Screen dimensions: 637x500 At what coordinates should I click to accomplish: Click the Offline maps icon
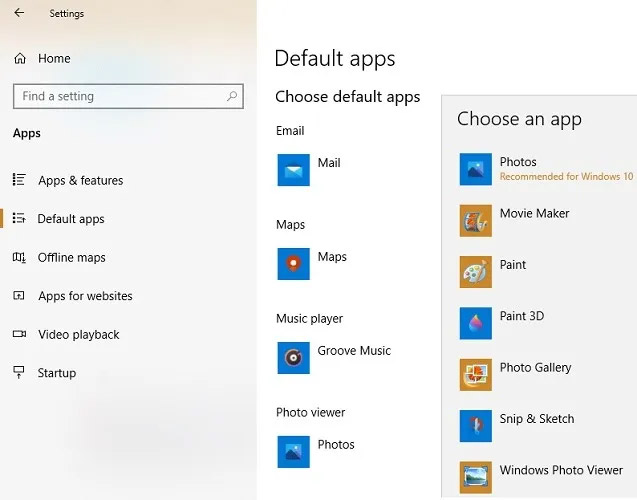(19, 257)
